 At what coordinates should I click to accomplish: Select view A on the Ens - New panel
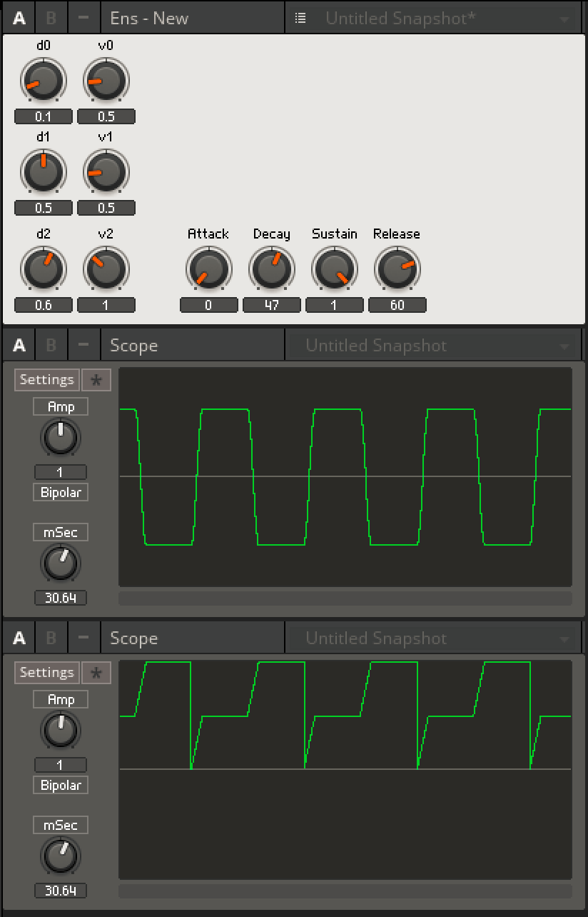[19, 18]
